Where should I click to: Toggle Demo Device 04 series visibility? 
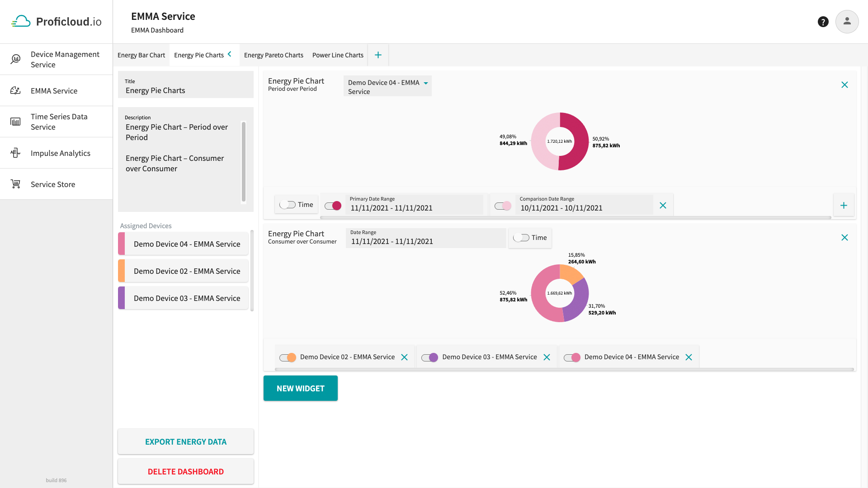pos(572,357)
